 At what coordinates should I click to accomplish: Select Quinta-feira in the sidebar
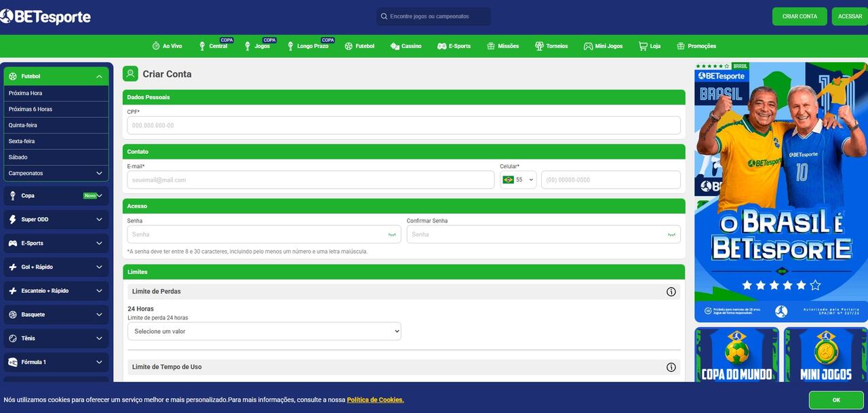point(56,125)
